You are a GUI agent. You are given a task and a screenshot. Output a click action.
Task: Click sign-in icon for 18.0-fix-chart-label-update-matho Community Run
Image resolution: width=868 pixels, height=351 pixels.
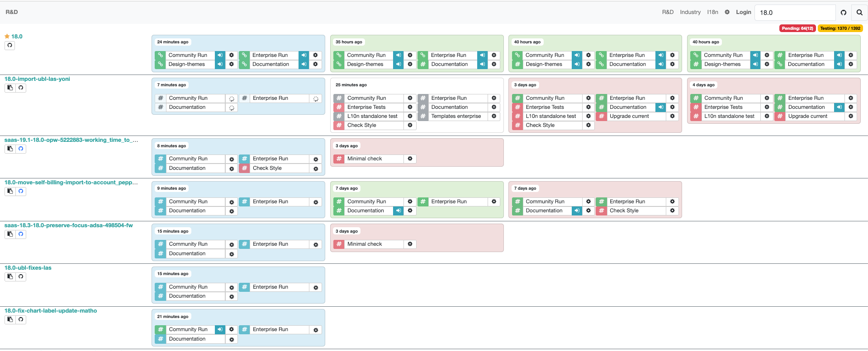click(x=220, y=330)
